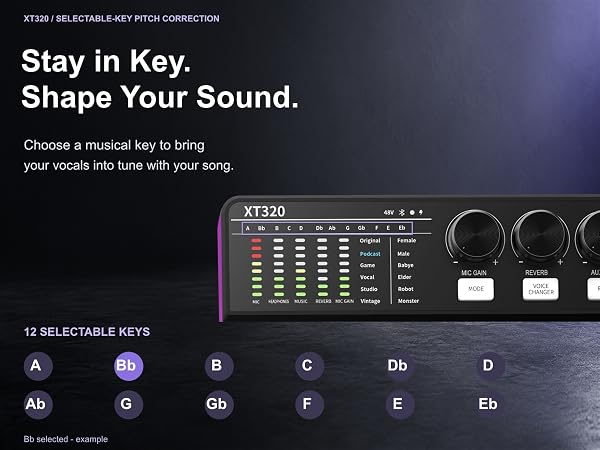Push the white MODE button
The height and width of the screenshot is (450, 600).
[x=476, y=289]
